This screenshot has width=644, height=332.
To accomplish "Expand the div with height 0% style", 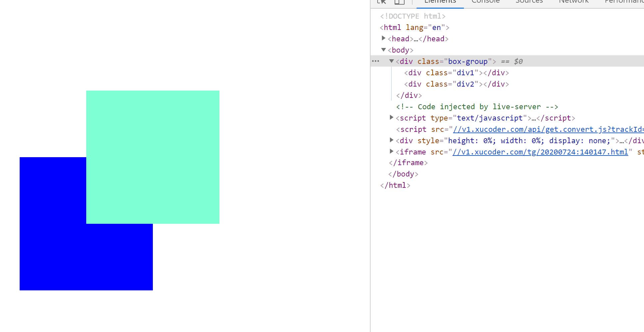I will point(392,140).
